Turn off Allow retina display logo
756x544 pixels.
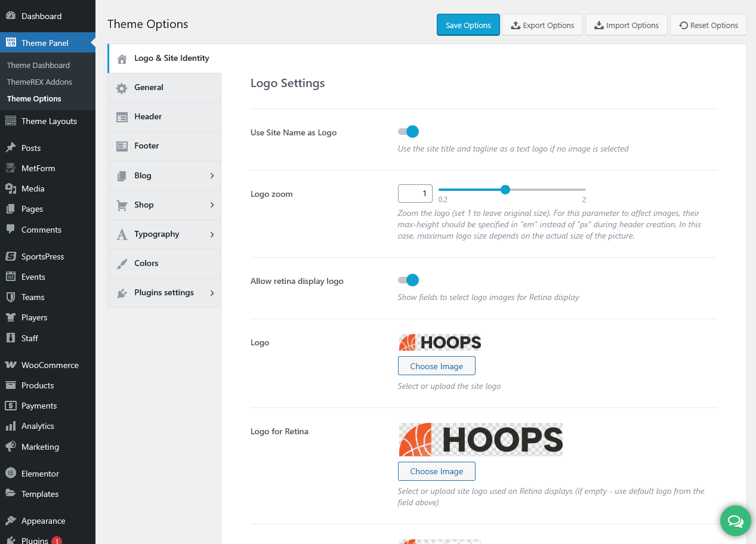[409, 280]
